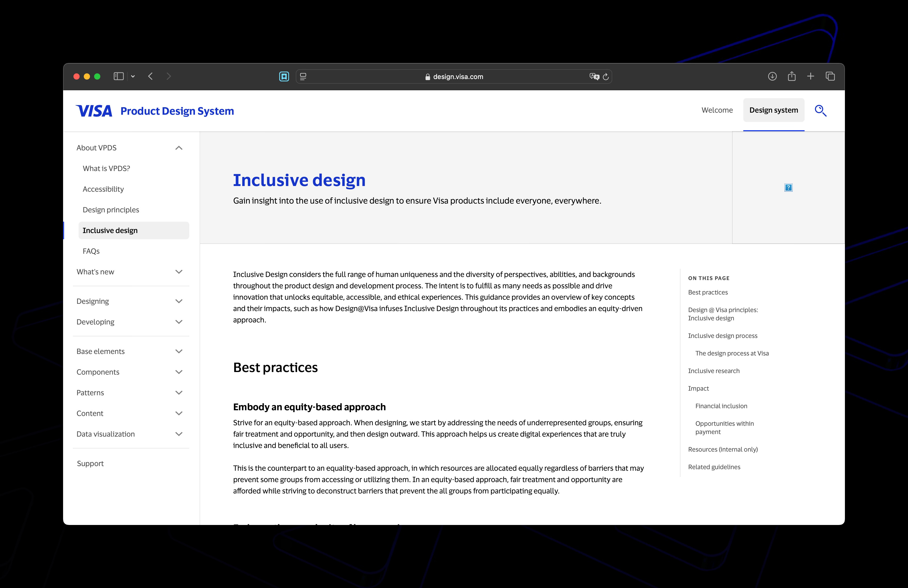Viewport: 908px width, 588px height.
Task: Jump to Inclusive design process section
Action: [723, 336]
